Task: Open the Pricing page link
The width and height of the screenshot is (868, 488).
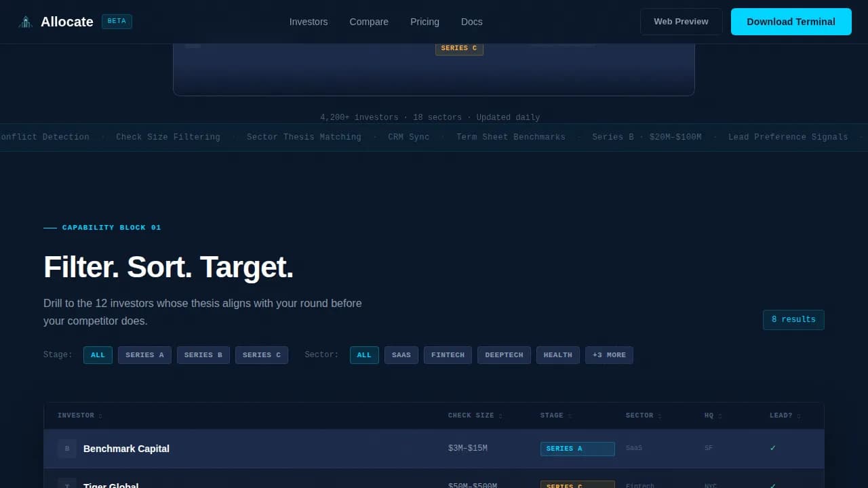Action: click(425, 22)
